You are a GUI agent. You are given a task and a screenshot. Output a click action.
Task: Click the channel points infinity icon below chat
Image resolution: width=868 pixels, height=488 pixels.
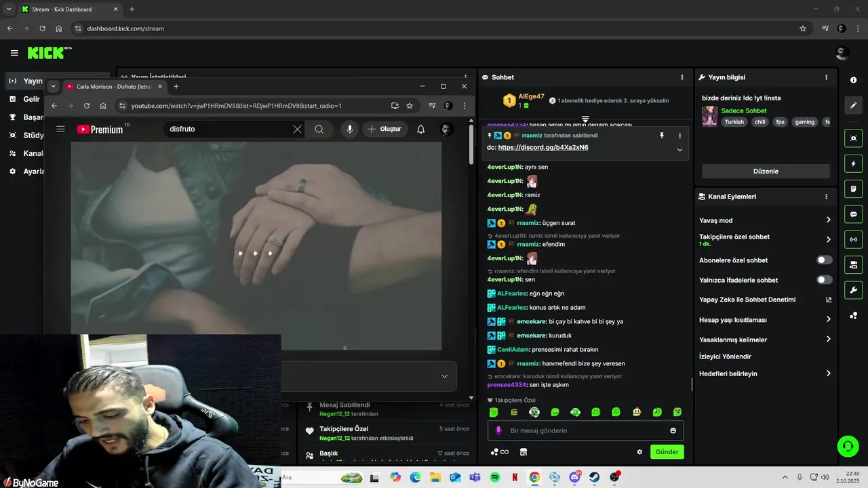pos(500,452)
